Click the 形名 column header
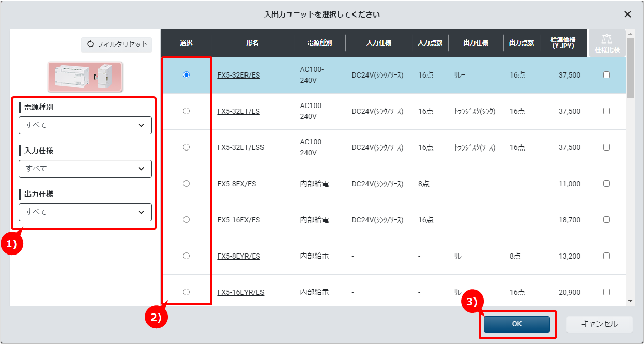This screenshot has height=344, width=644. (x=252, y=43)
